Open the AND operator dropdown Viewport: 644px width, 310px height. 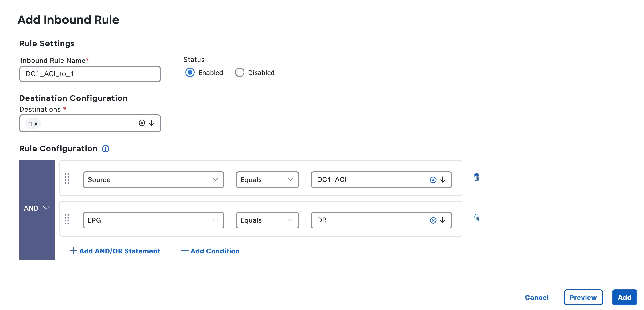pos(37,208)
